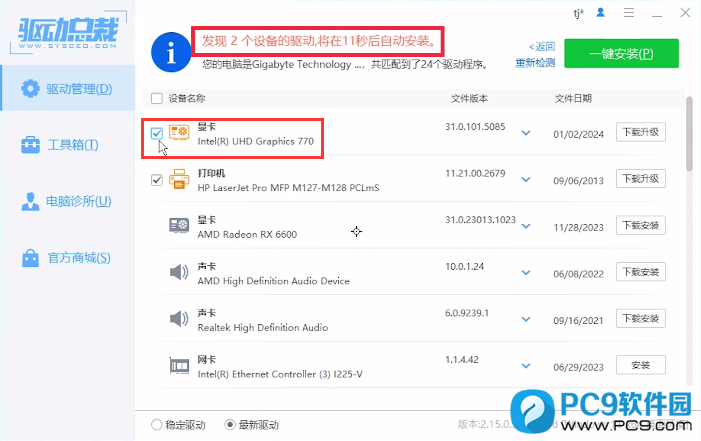Click the 设备名称 column header
The width and height of the screenshot is (701, 441).
click(x=187, y=98)
